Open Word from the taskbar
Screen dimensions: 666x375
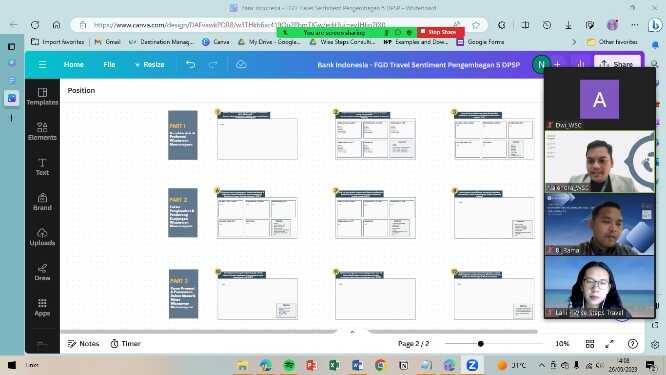(x=357, y=365)
